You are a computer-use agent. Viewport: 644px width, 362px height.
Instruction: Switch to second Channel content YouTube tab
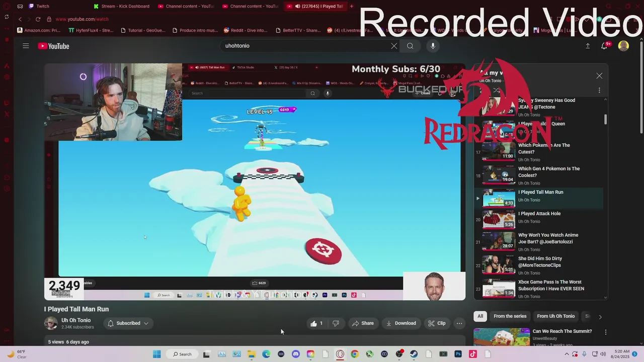click(x=250, y=6)
